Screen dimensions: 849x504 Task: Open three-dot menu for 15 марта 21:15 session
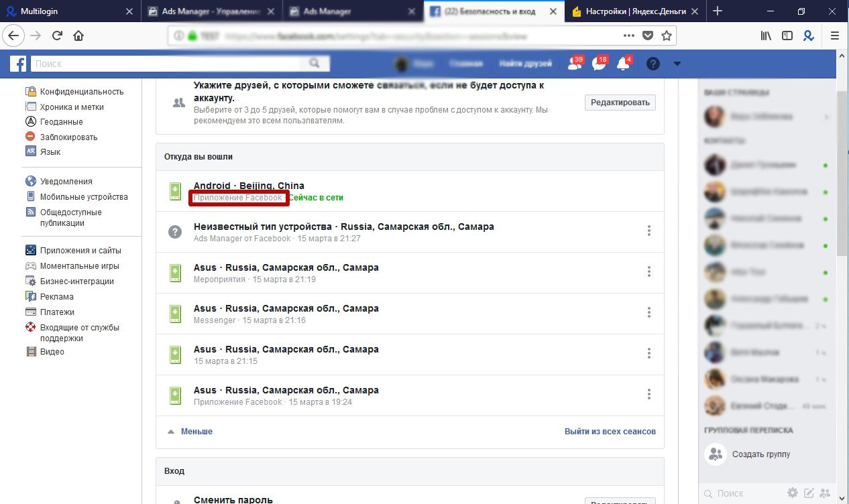tap(649, 353)
